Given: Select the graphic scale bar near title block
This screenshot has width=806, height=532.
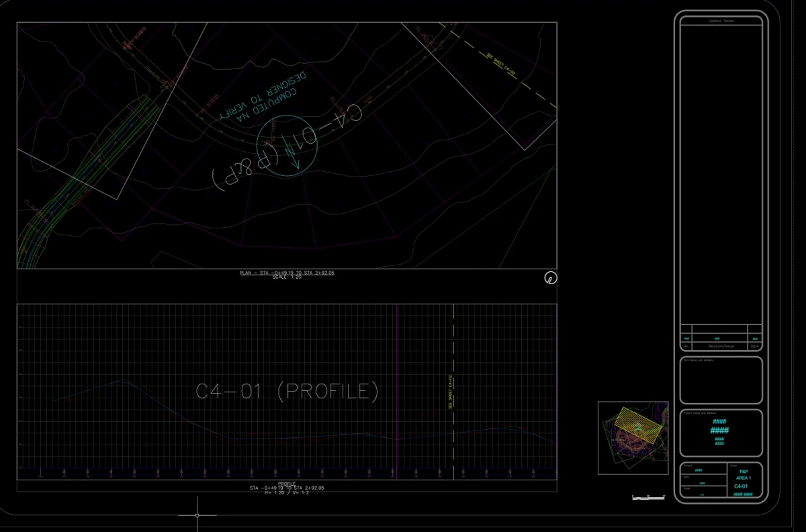Looking at the screenshot, I should (648, 497).
